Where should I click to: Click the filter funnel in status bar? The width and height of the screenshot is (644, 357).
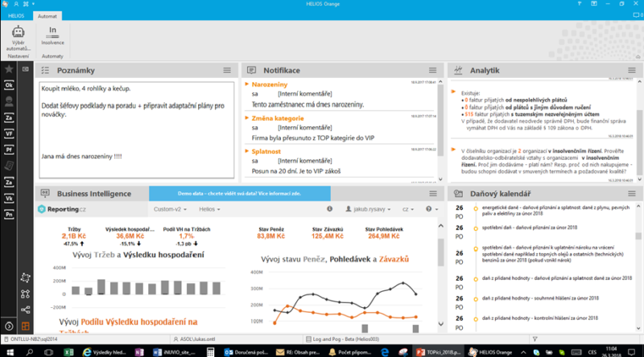pyautogui.click(x=535, y=339)
